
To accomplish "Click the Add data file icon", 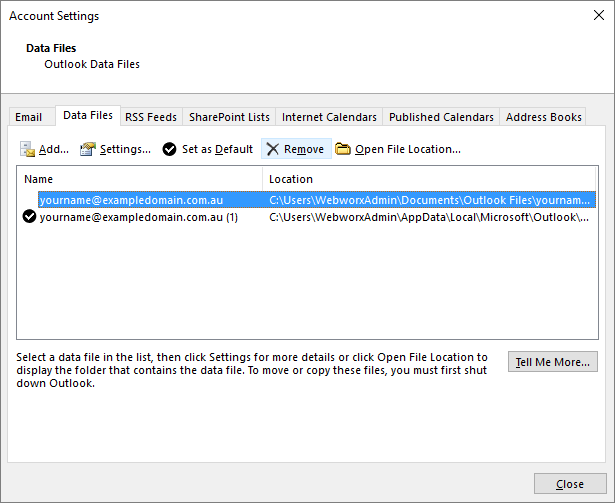I will 28,149.
